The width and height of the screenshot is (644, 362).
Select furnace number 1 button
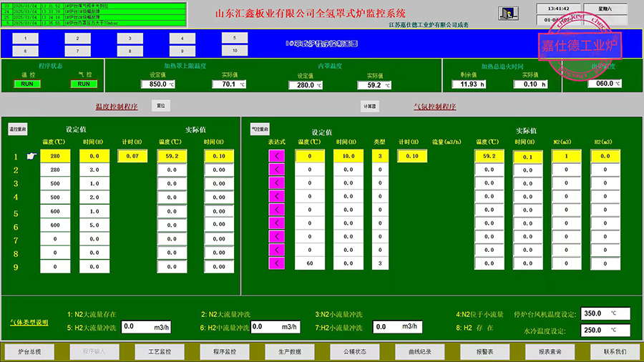[25, 39]
